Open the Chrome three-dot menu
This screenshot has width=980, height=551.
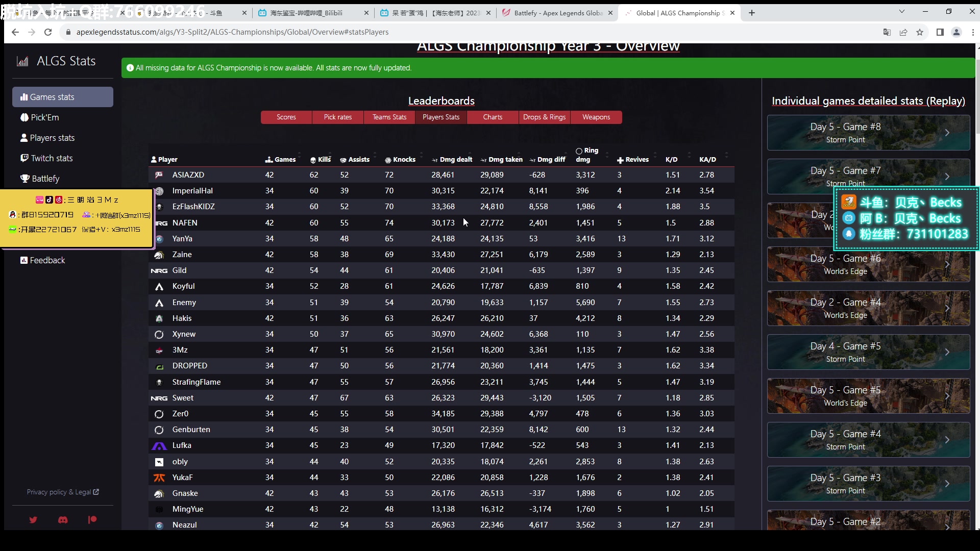coord(973,32)
